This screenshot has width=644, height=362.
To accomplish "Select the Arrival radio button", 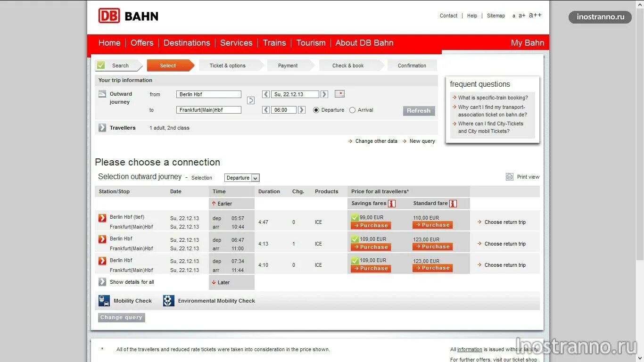I will 352,110.
